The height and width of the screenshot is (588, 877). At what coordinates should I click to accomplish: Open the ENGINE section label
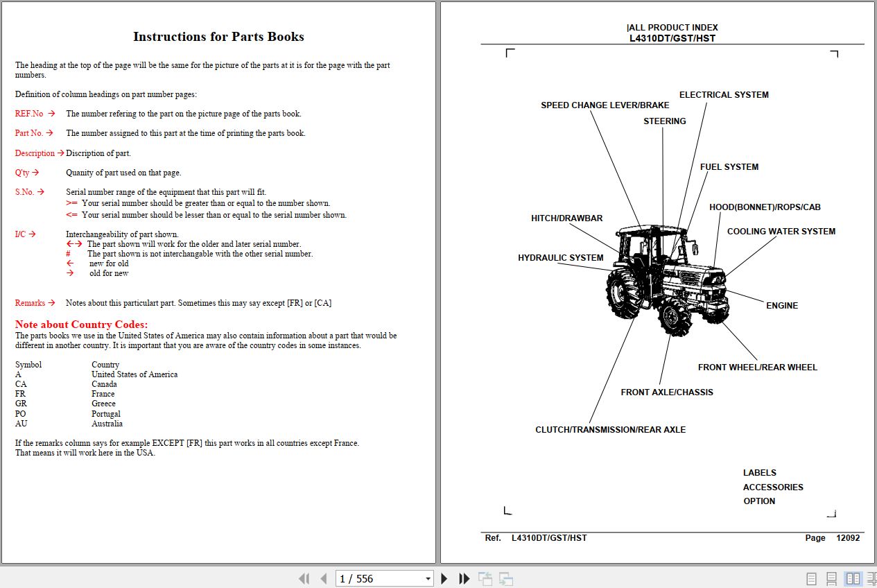782,306
